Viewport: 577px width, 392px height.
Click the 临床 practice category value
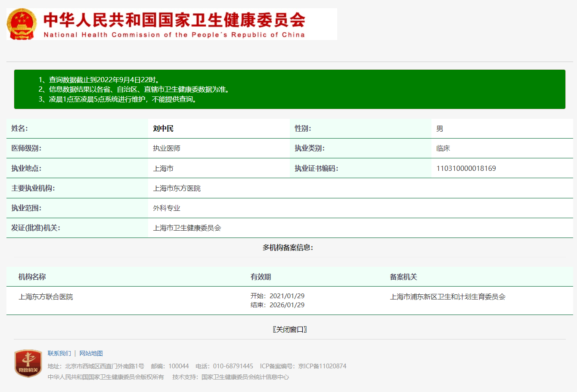pos(443,148)
